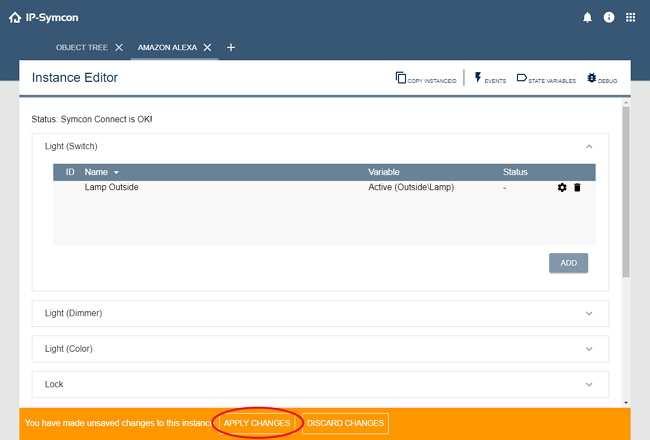Image resolution: width=650 pixels, height=440 pixels.
Task: Open the apps grid menu
Action: [631, 18]
